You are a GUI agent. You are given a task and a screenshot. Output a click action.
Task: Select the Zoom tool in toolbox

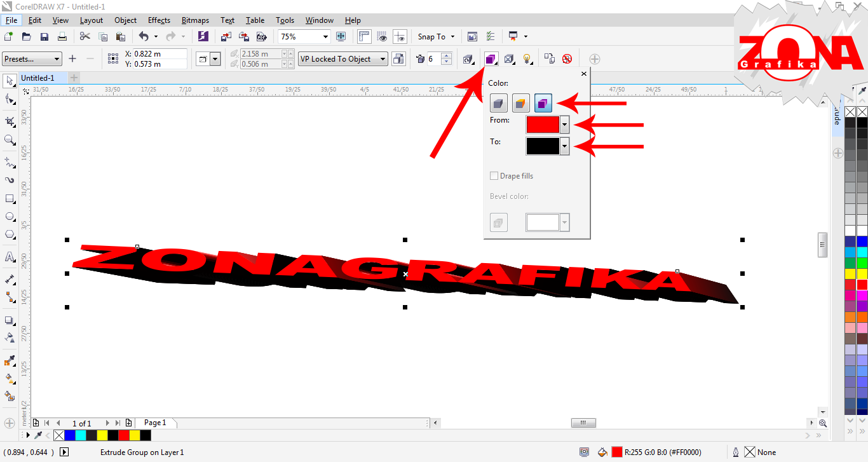[x=10, y=140]
